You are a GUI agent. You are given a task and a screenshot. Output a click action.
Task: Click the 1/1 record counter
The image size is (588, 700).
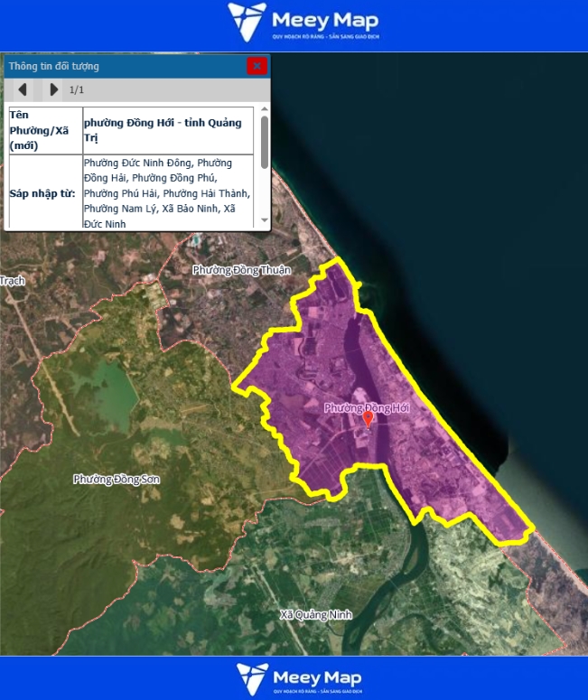[x=77, y=90]
